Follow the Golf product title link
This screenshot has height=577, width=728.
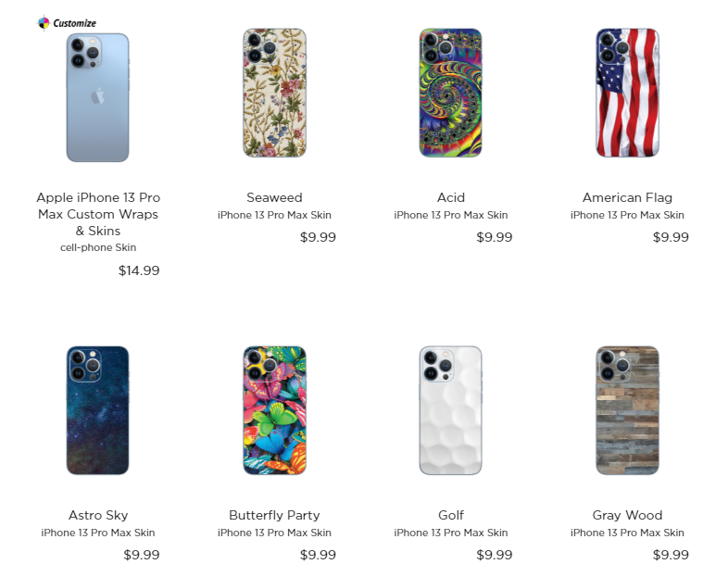(451, 515)
